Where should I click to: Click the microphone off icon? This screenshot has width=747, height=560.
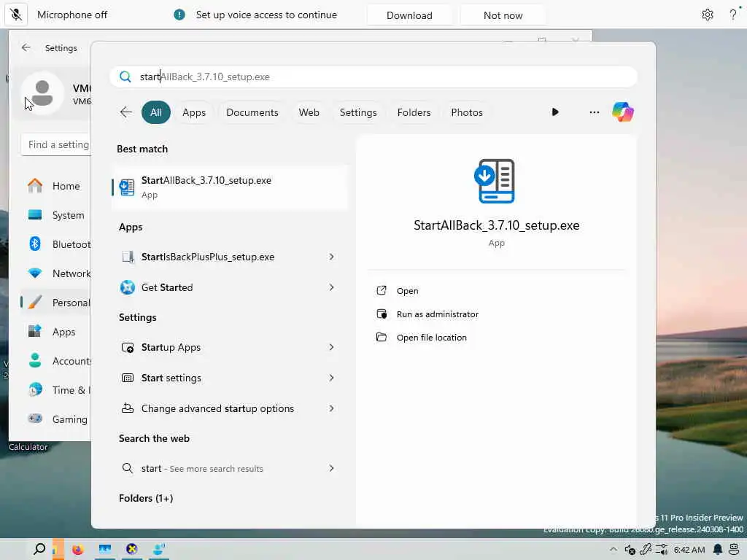(16, 15)
